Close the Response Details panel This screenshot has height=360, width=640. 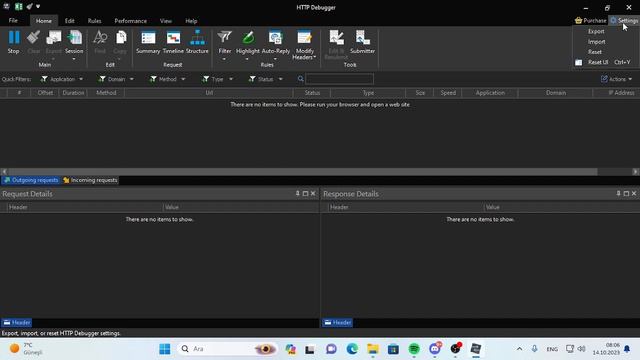pyautogui.click(x=634, y=193)
